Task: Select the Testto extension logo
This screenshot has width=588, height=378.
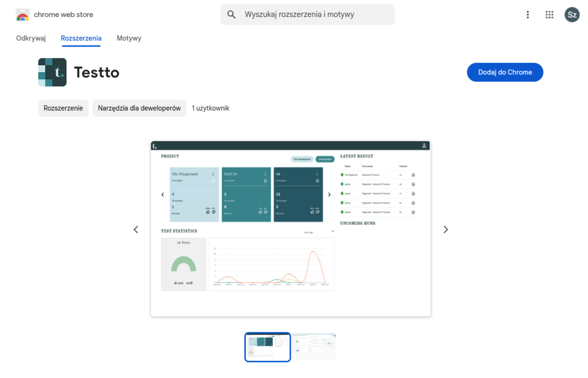Action: tap(52, 72)
